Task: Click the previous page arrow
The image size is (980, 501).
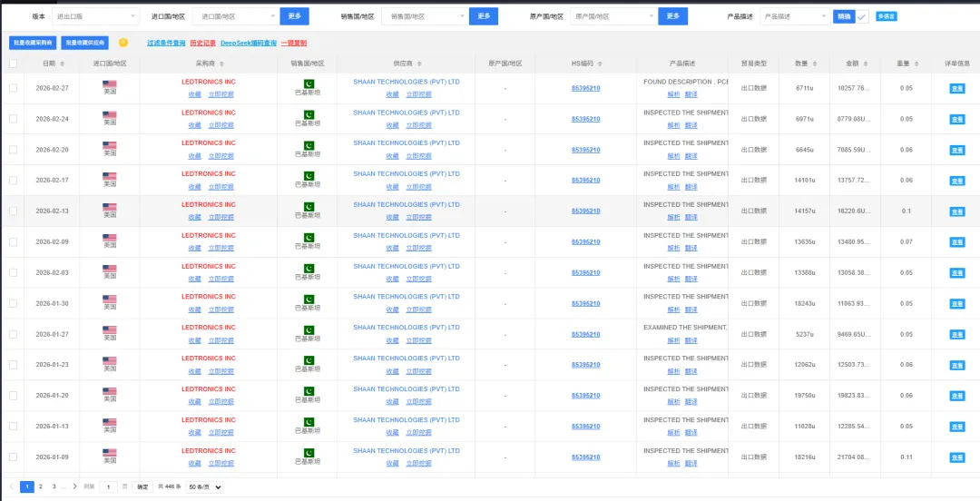Action: pyautogui.click(x=11, y=486)
